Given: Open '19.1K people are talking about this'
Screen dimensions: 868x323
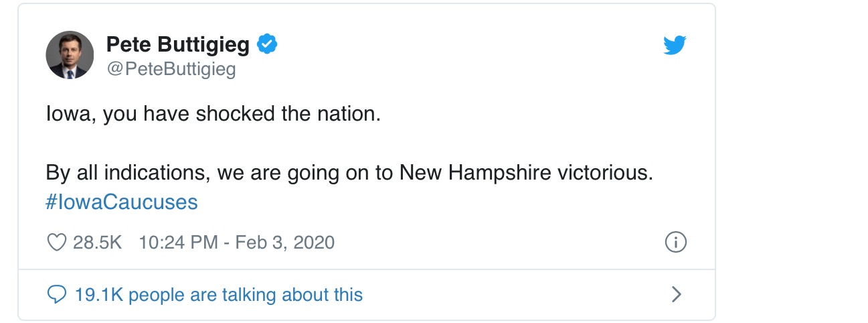Looking at the screenshot, I should point(244,294).
